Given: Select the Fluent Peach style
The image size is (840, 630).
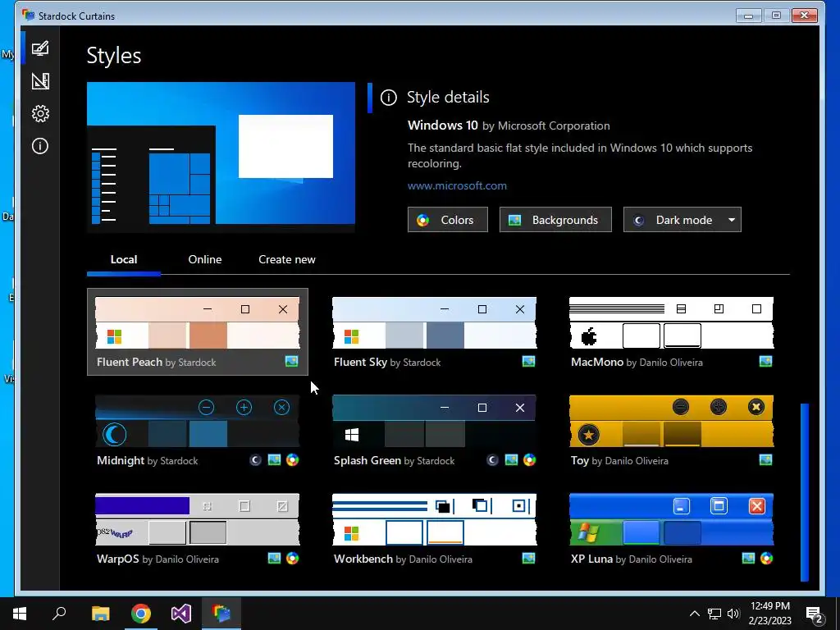Looking at the screenshot, I should coord(197,332).
